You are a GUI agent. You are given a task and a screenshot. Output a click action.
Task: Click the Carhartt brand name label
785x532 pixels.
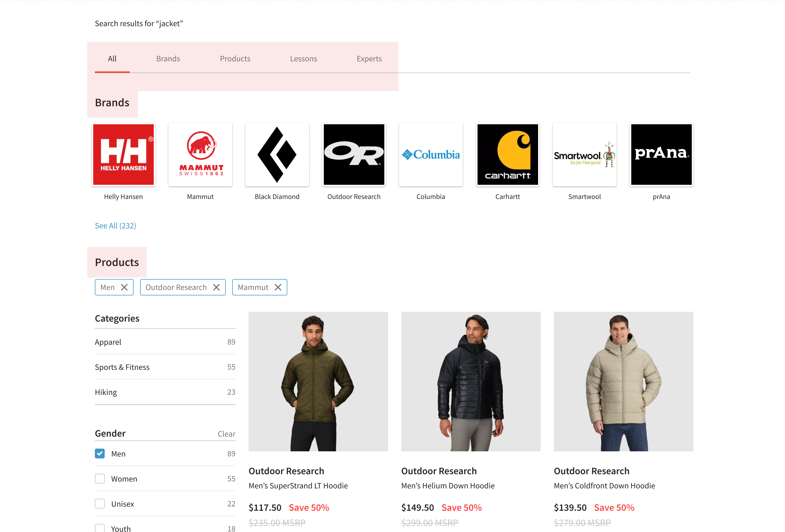(x=508, y=197)
